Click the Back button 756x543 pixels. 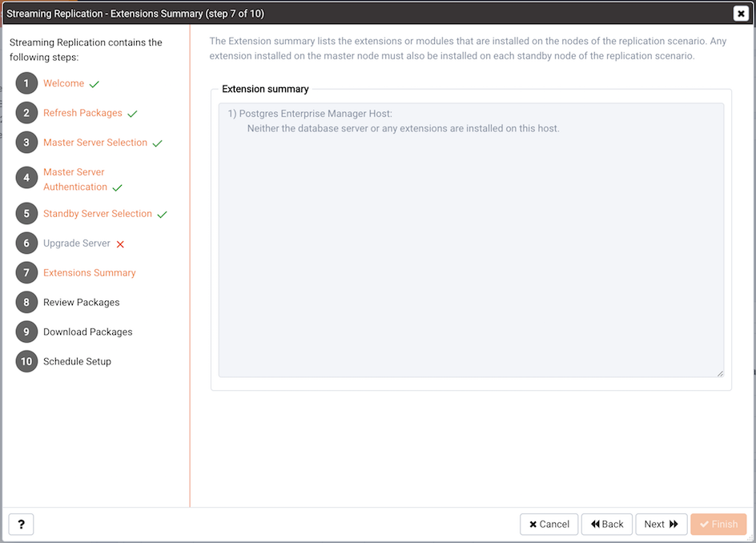[x=606, y=525]
